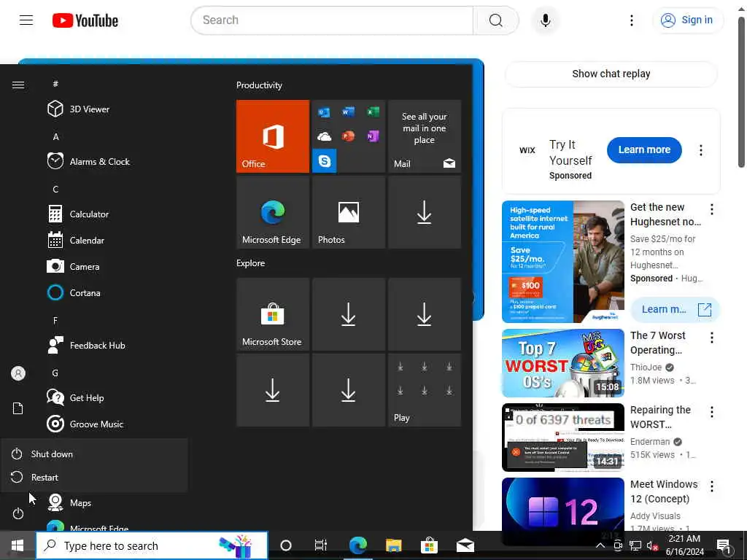Screen dimensions: 747x560
Task: Open options for Hughesnet ad
Action: [x=711, y=209]
